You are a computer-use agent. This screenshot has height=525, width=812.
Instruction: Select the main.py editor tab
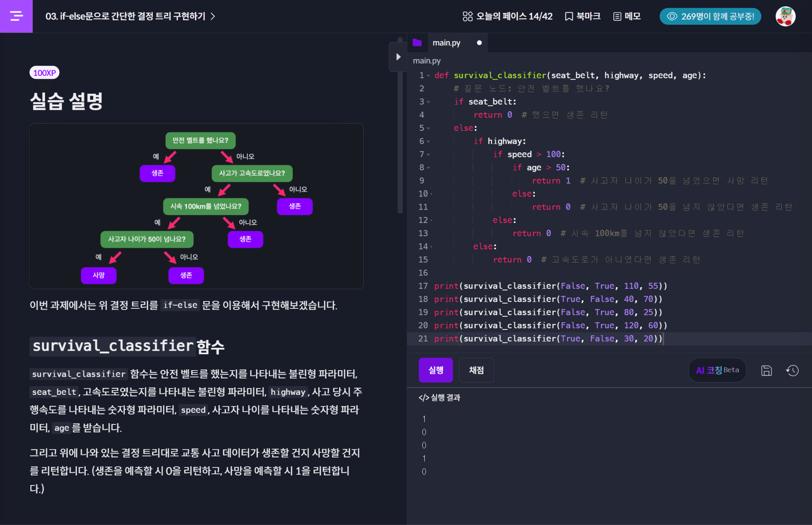click(446, 43)
